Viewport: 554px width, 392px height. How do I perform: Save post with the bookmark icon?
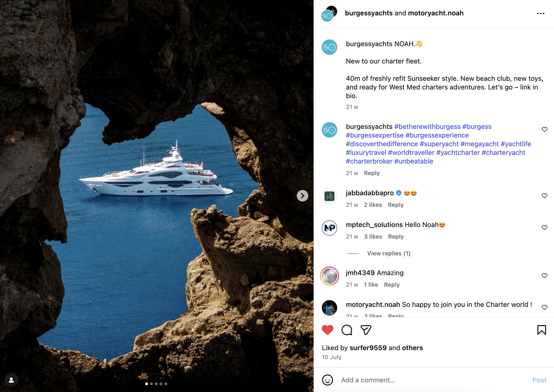tap(541, 330)
